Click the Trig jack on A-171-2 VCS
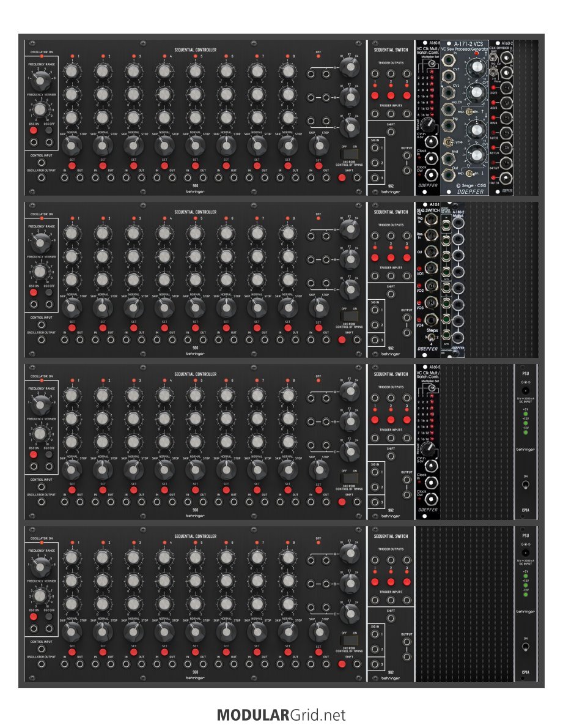 pyautogui.click(x=448, y=126)
